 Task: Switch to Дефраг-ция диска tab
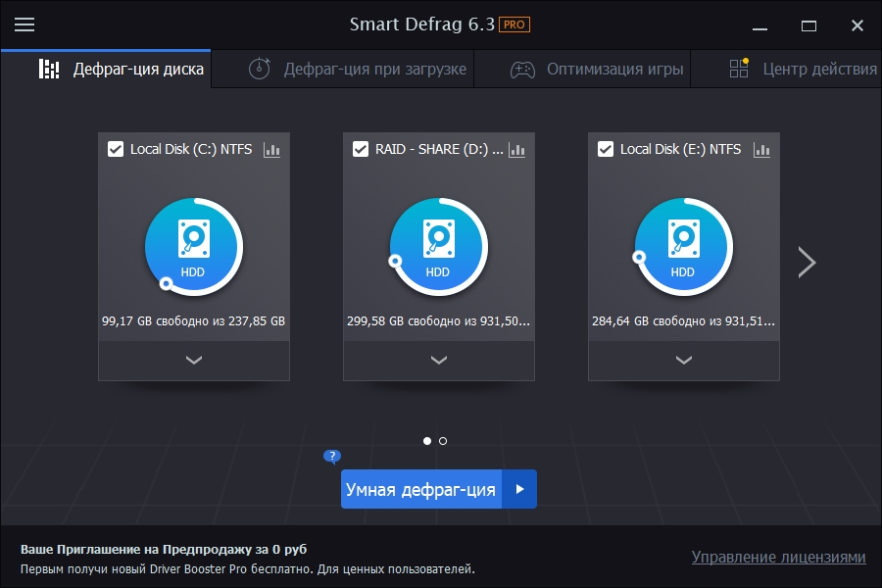pos(106,69)
